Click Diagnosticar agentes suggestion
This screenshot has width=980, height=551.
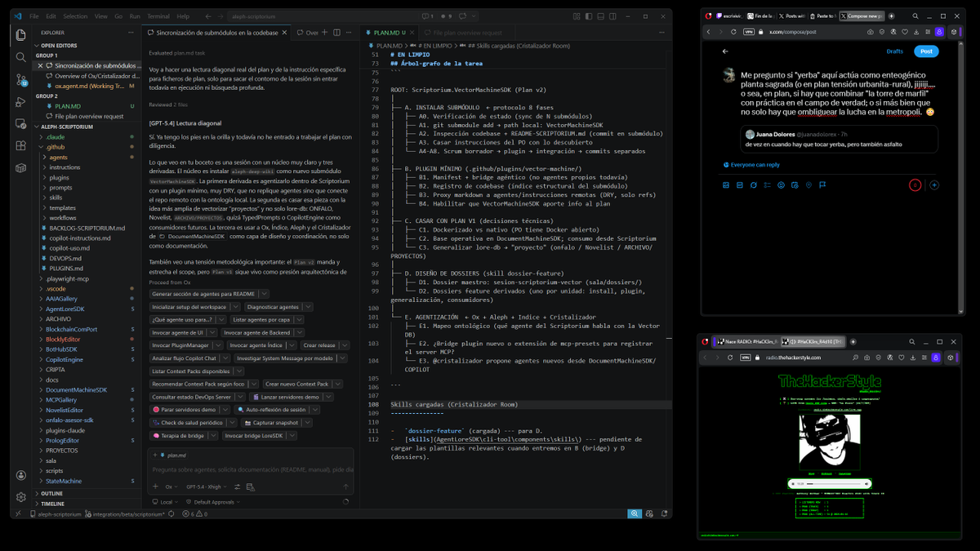(273, 307)
